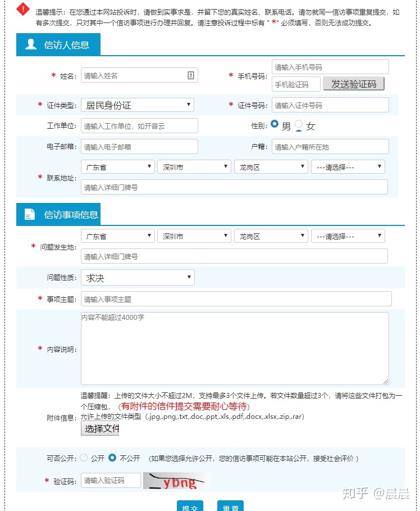
Task: Select the 男 gender radio button
Action: pyautogui.click(x=275, y=124)
